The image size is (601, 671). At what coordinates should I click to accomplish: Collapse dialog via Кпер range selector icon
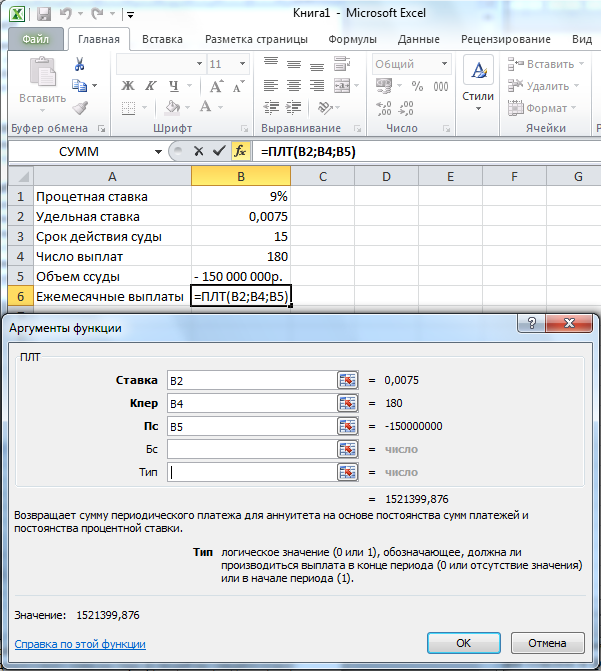coord(347,403)
